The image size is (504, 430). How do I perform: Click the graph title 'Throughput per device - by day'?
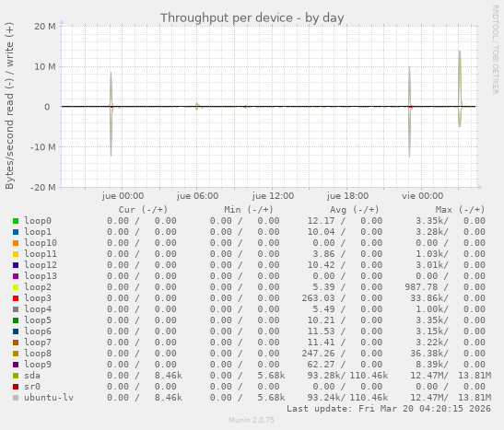click(x=252, y=18)
